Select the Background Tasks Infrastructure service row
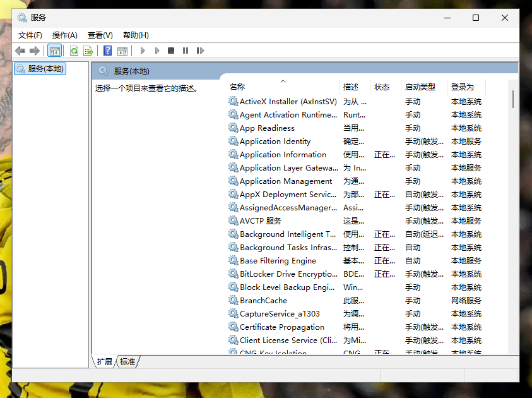Image resolution: width=532 pixels, height=398 pixels. [x=357, y=247]
